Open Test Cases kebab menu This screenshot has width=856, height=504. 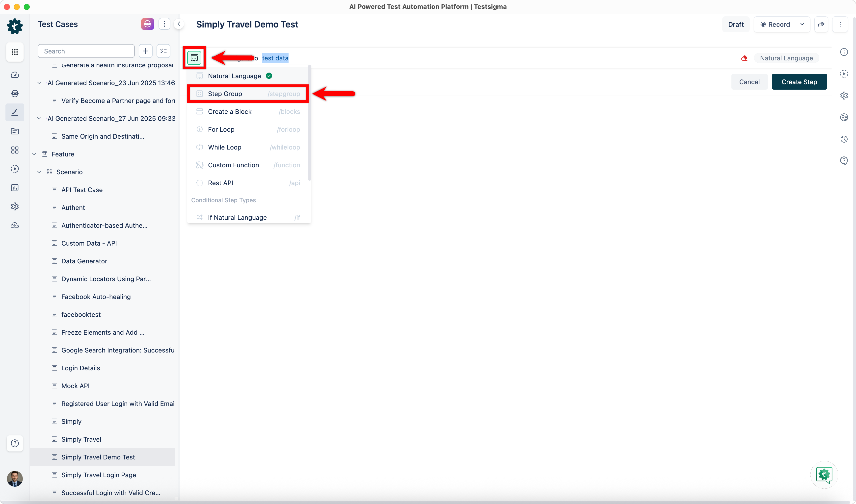(x=164, y=24)
